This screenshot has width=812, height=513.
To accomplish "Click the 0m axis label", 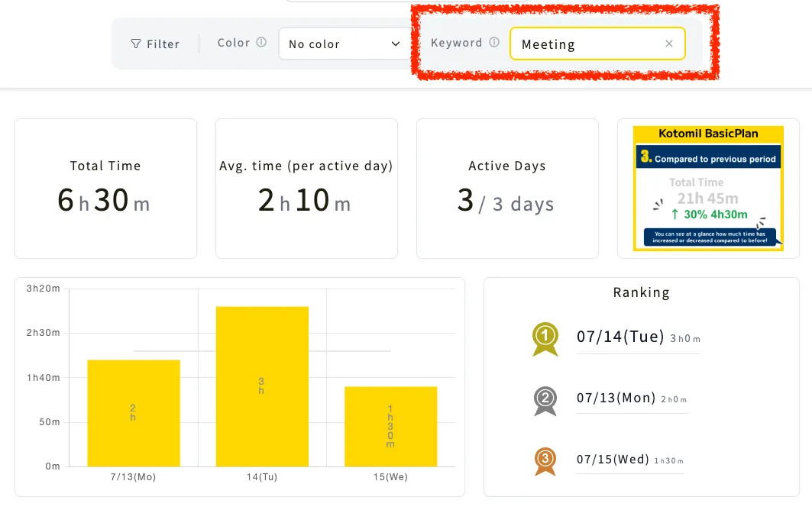I will tap(52, 466).
